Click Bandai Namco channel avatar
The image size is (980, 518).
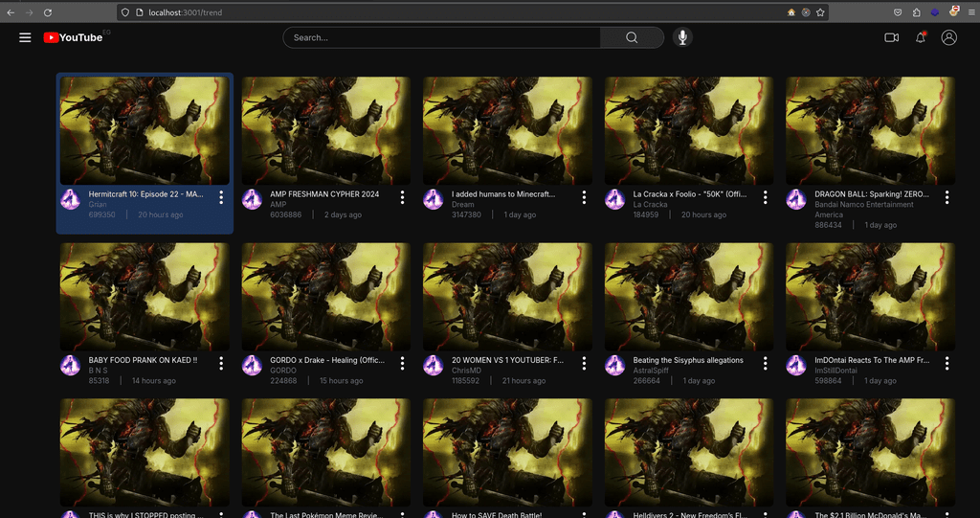pyautogui.click(x=796, y=199)
